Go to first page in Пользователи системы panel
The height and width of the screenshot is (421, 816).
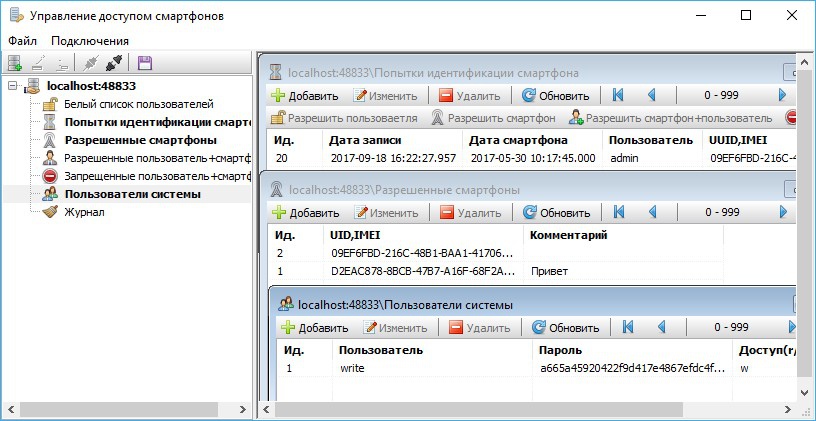click(x=628, y=327)
